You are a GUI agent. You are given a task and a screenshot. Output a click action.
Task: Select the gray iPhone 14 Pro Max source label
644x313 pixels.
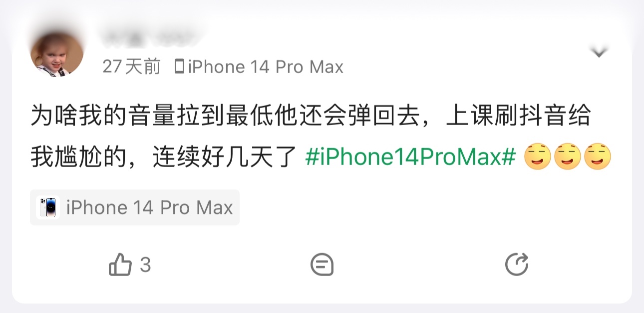(x=266, y=66)
